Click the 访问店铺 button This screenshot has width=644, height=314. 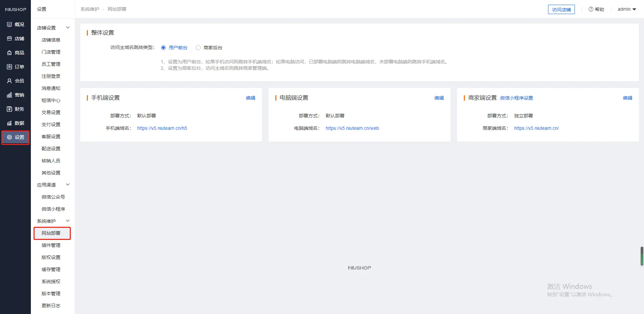coord(561,10)
